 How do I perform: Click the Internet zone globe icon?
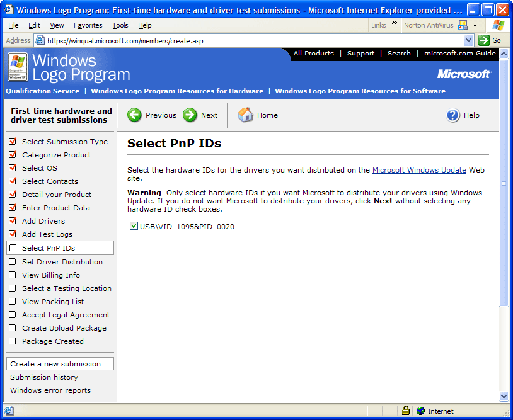(x=421, y=411)
